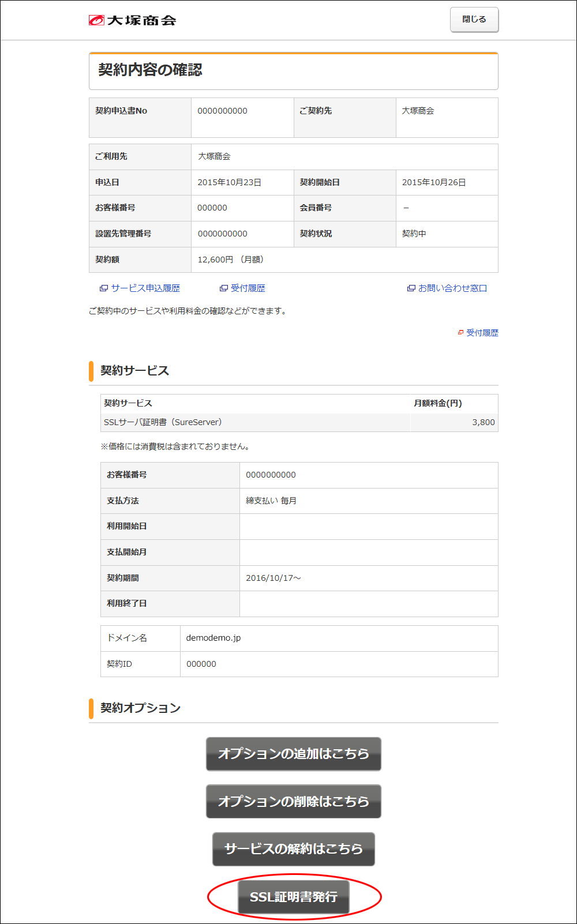Open the 受付履歴 link beside サービス申込履歴
Image resolution: width=577 pixels, height=924 pixels.
[x=248, y=288]
